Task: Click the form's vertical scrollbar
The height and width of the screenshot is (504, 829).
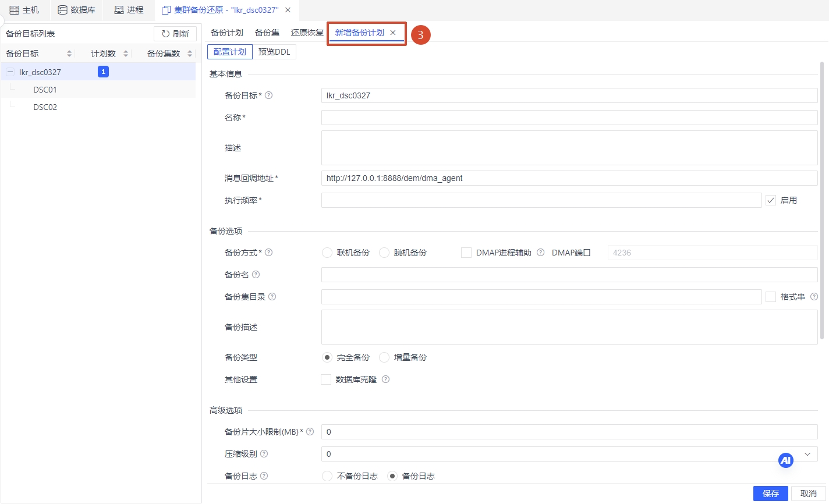Action: click(x=822, y=200)
